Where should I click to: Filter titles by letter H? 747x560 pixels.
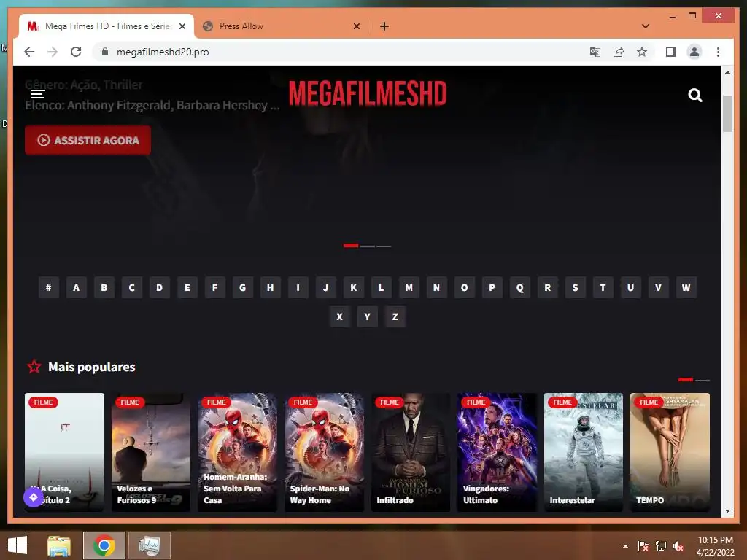coord(270,287)
